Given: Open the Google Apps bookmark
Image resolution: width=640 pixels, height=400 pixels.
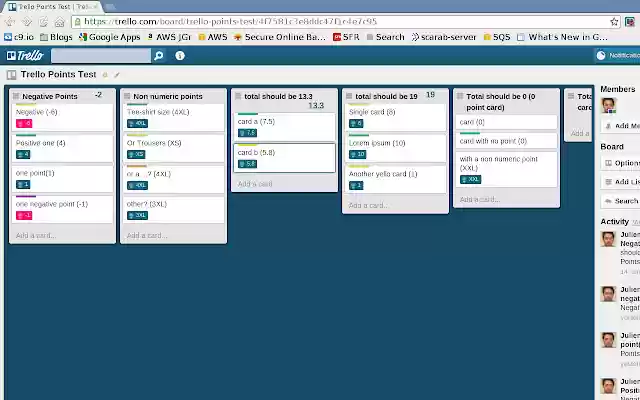Looking at the screenshot, I should [x=109, y=37].
